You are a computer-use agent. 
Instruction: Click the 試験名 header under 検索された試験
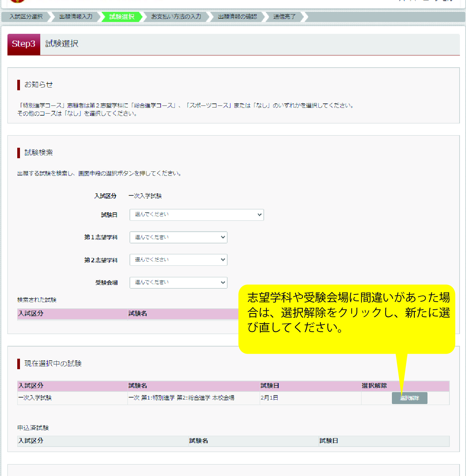138,314
